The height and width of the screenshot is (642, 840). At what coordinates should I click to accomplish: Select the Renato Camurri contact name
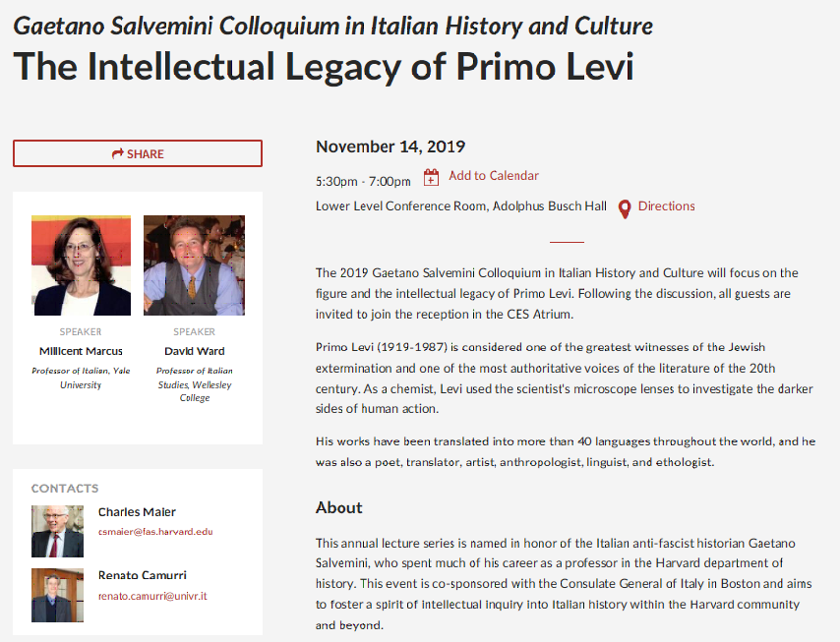[142, 575]
